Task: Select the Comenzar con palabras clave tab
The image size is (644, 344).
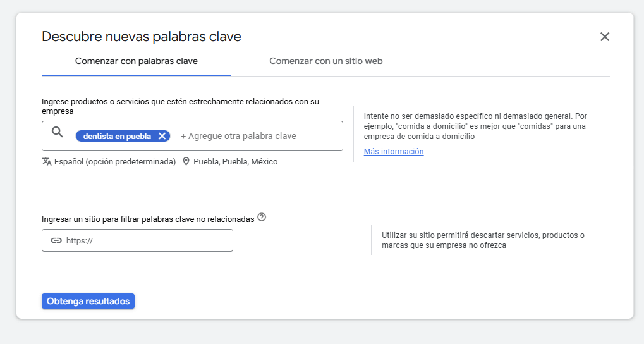Action: (x=136, y=61)
